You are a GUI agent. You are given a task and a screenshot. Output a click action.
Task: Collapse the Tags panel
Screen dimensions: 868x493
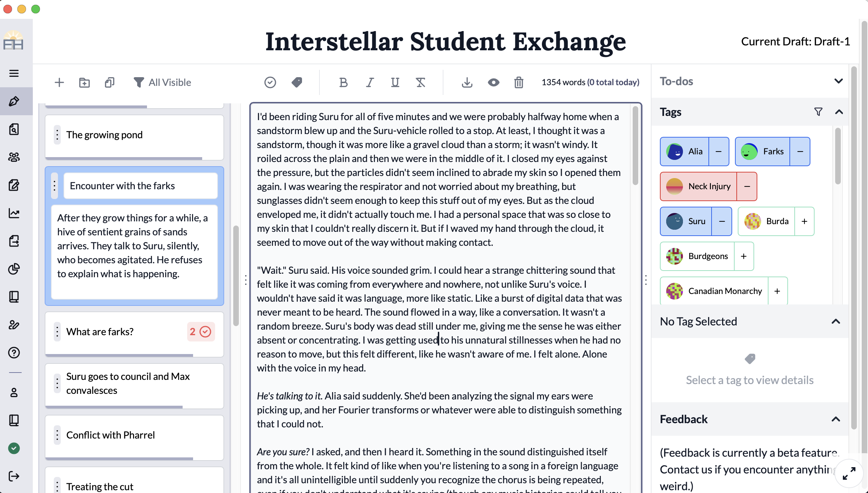coord(839,112)
